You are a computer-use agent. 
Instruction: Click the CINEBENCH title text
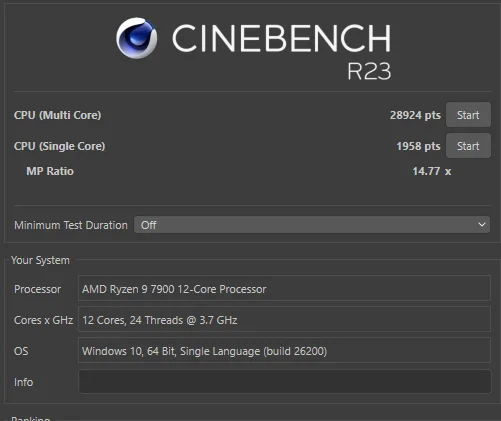point(282,38)
